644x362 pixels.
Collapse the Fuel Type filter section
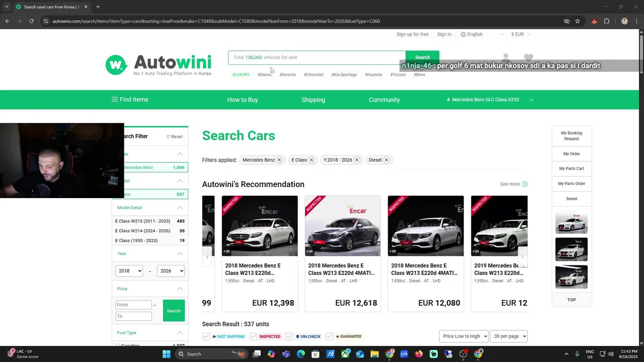(x=180, y=333)
